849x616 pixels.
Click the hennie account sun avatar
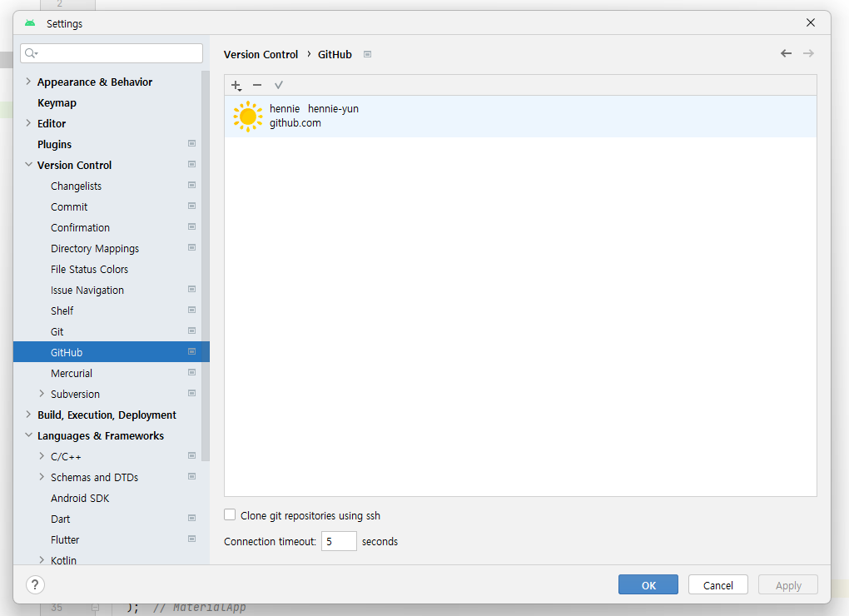click(x=248, y=117)
